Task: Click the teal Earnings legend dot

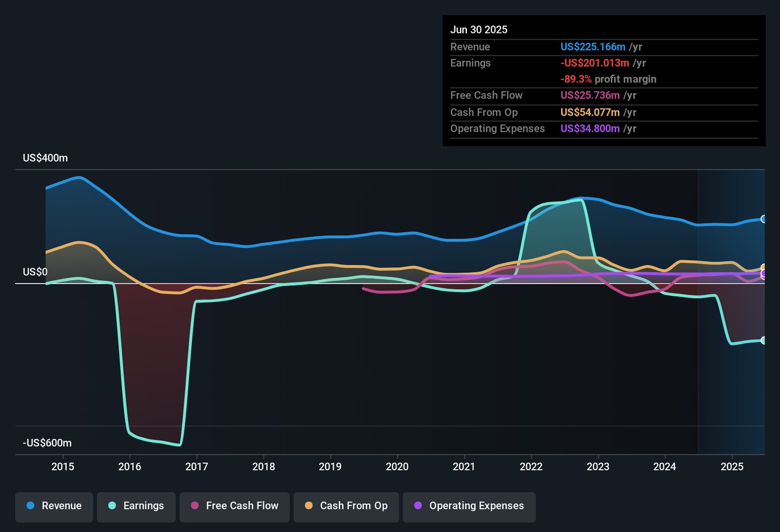Action: coord(112,505)
